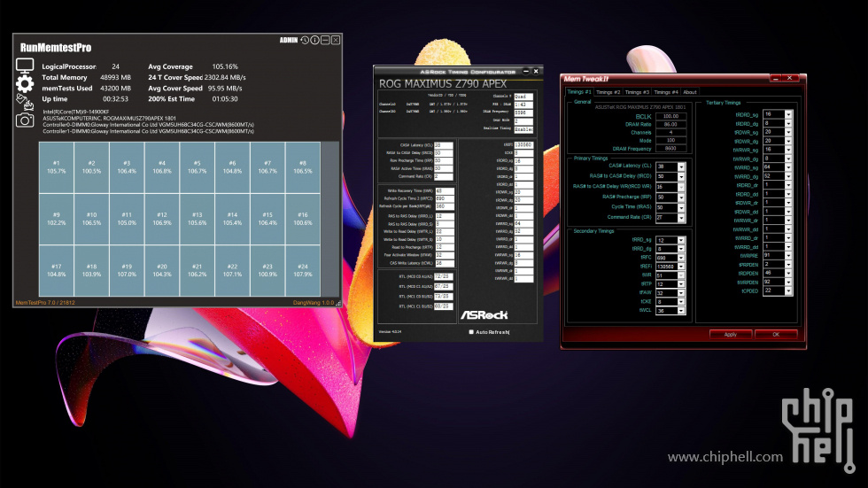Select memtest thread tile #1

(x=56, y=167)
